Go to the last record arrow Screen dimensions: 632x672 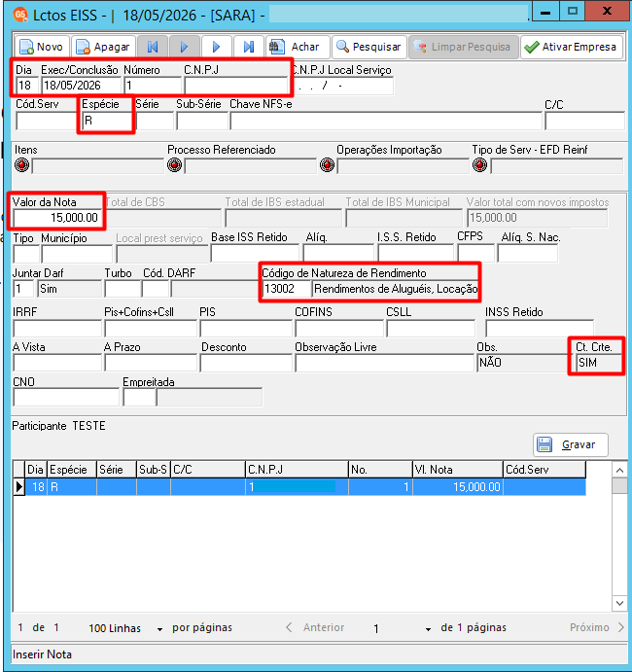click(249, 47)
